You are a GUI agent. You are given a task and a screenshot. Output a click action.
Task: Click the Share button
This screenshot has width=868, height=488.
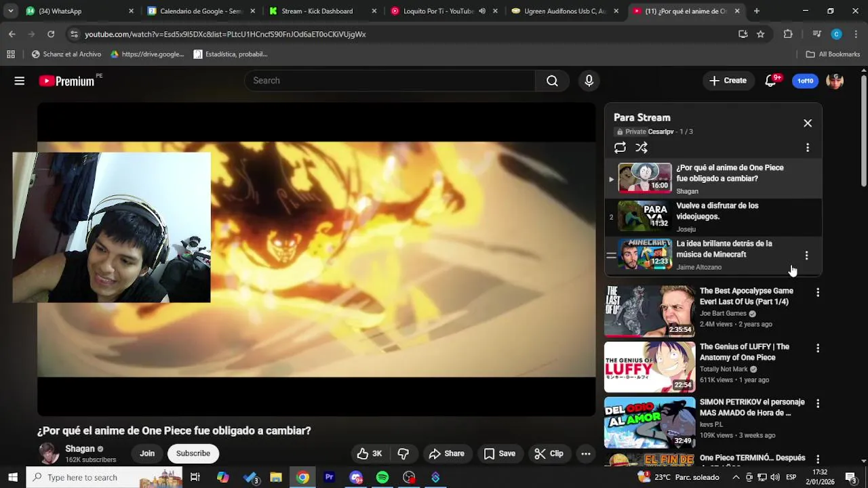click(x=446, y=453)
